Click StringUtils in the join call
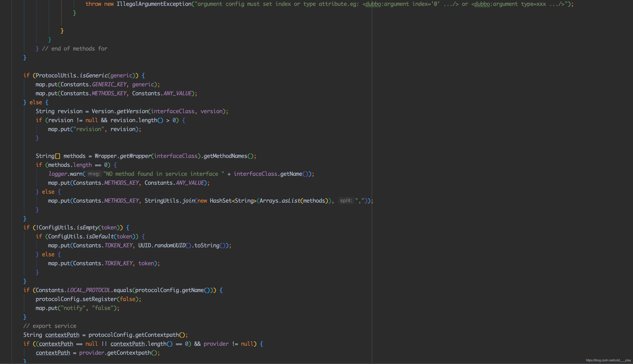This screenshot has height=364, width=633. tap(162, 201)
